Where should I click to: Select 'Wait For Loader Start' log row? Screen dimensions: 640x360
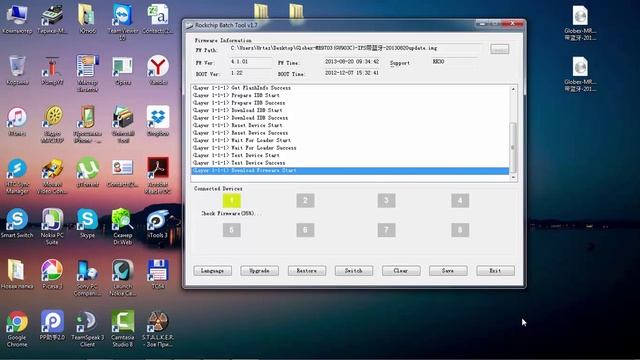click(x=351, y=140)
